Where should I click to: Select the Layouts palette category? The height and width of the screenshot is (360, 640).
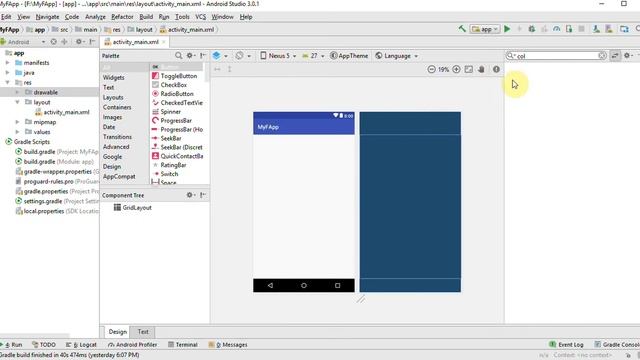[x=113, y=98]
